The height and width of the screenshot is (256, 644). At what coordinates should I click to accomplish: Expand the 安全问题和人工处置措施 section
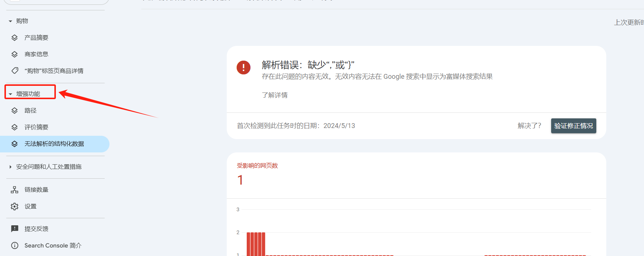[x=10, y=167]
